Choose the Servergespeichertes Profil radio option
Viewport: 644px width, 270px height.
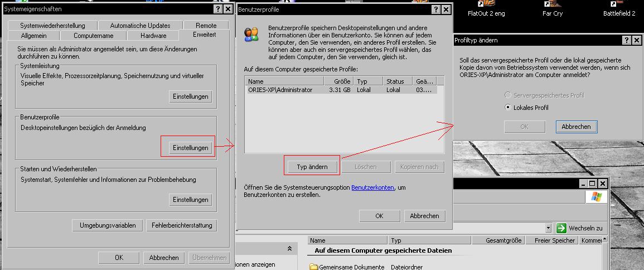click(507, 95)
